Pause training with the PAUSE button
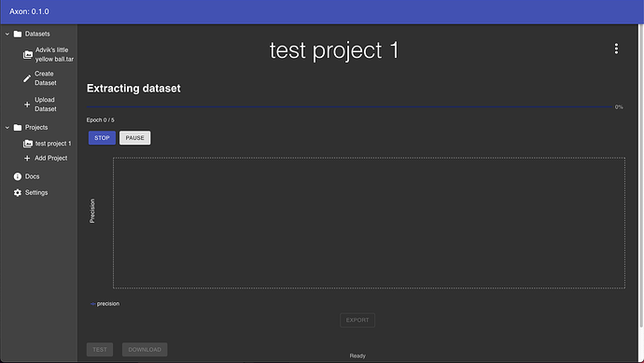This screenshot has width=644, height=363. tap(134, 138)
